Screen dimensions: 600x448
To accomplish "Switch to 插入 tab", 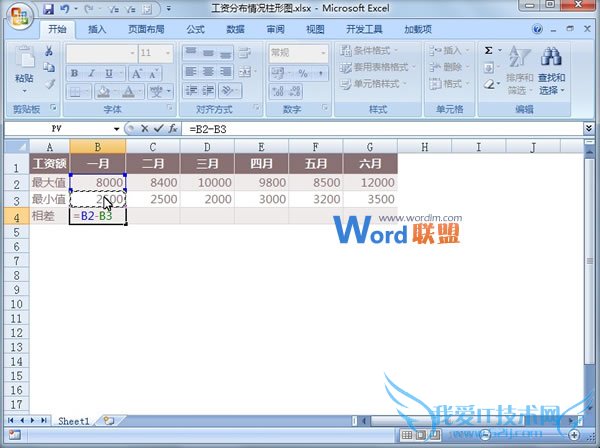I will click(x=97, y=29).
